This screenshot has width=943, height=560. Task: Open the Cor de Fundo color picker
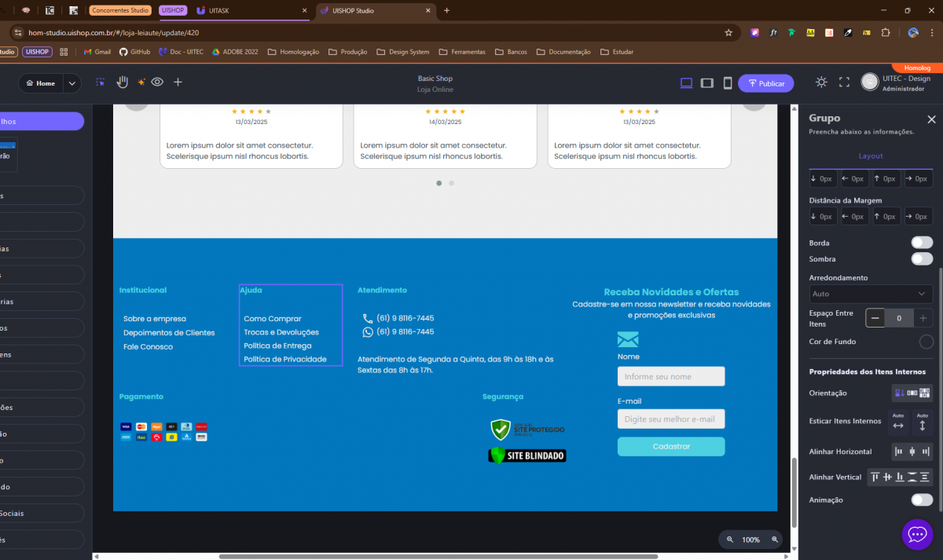click(x=926, y=342)
